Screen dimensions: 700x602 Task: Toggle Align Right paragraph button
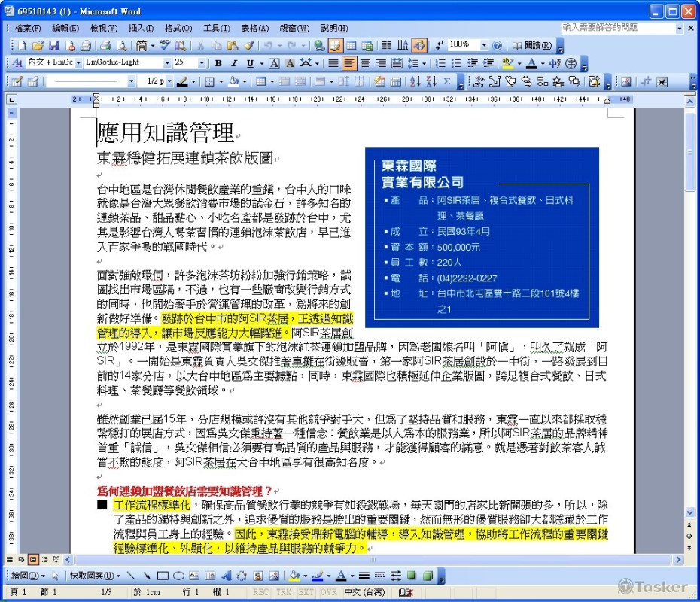(381, 63)
